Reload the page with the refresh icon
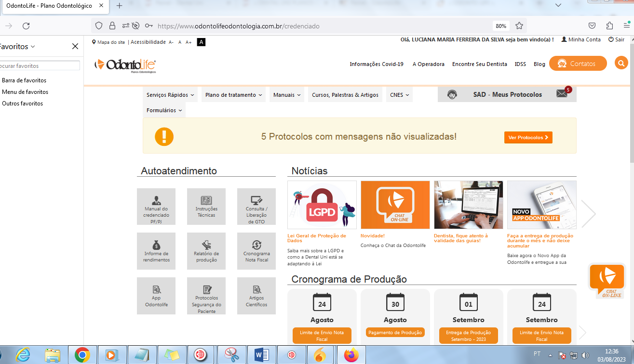Viewport: 634px width, 364px height. pos(26,26)
